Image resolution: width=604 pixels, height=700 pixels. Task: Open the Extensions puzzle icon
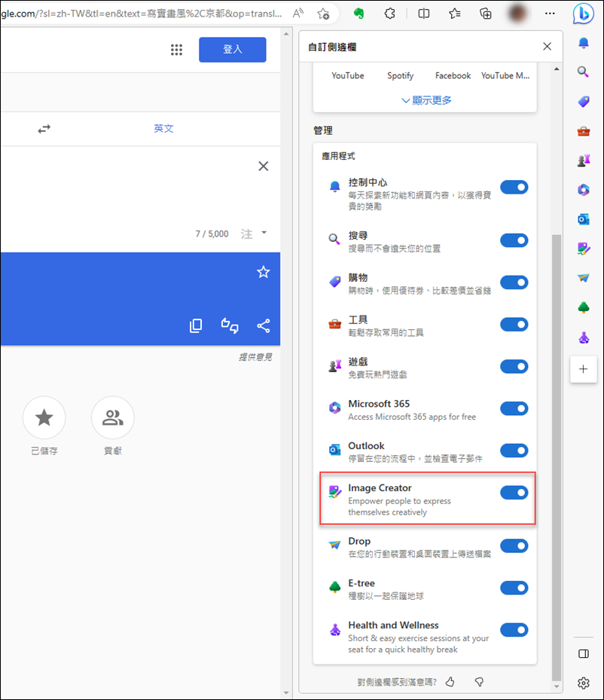389,14
